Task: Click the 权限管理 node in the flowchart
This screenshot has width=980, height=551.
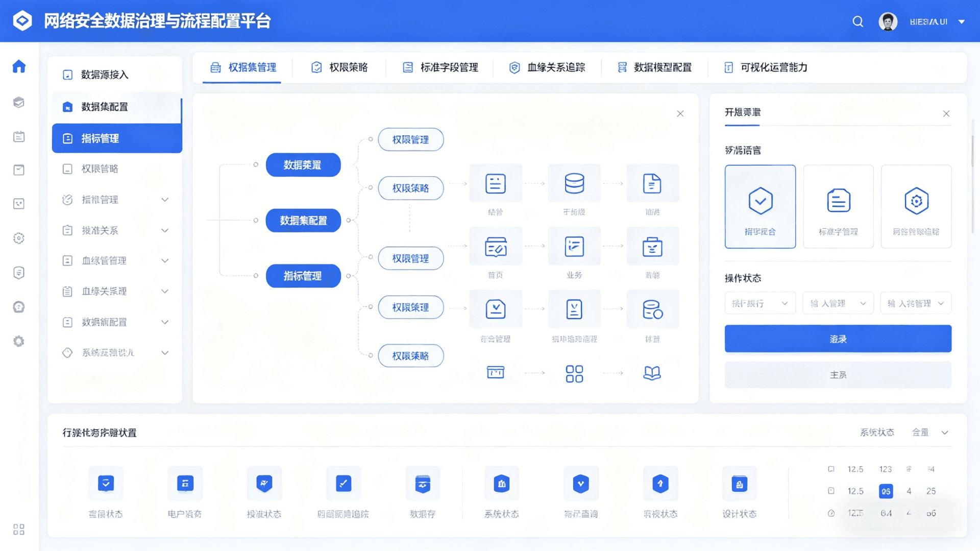Action: 410,139
